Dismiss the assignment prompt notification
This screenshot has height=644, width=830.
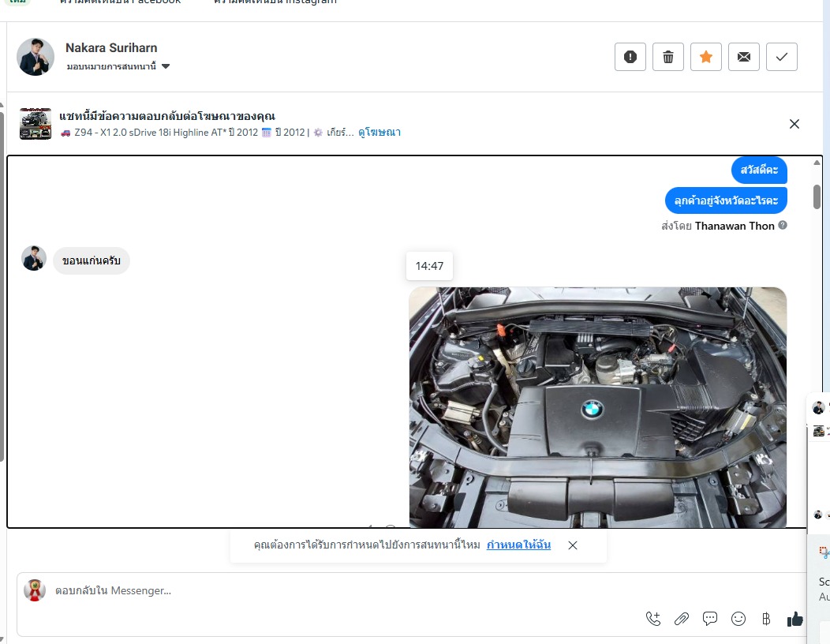572,545
